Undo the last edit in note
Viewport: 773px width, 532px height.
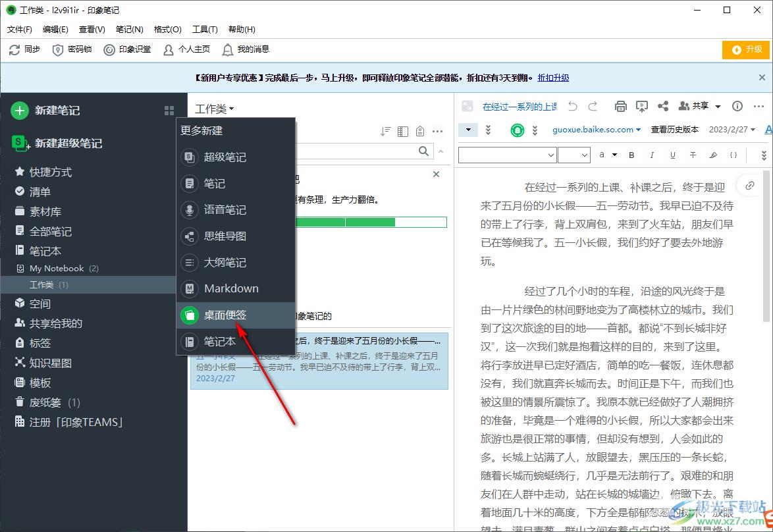click(572, 106)
